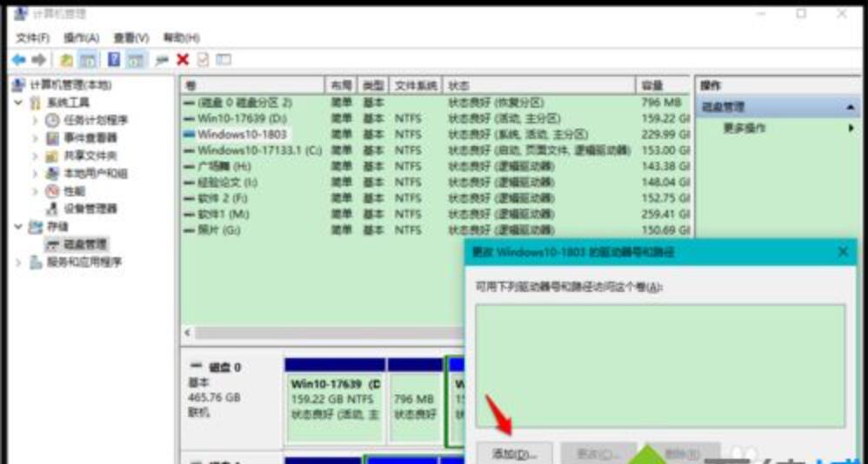
Task: Select 任务计划程序 tree item
Action: click(x=95, y=120)
